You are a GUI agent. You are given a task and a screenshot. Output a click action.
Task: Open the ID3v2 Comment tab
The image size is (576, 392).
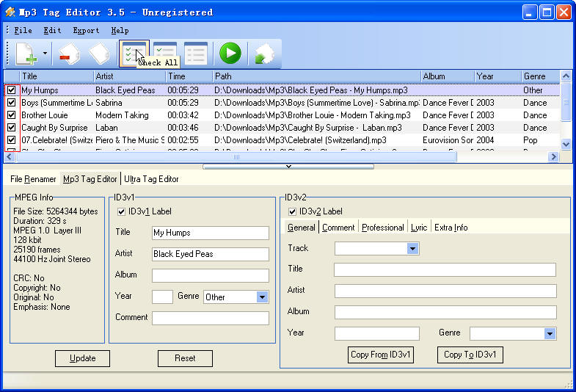[x=338, y=228]
